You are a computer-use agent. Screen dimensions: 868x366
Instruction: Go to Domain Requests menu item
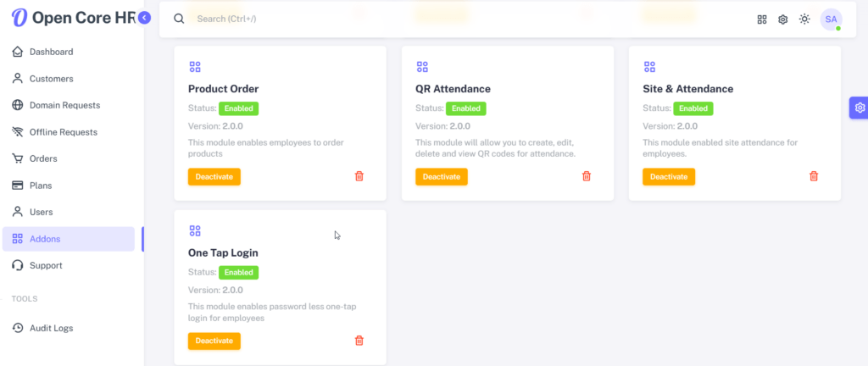[x=64, y=105]
